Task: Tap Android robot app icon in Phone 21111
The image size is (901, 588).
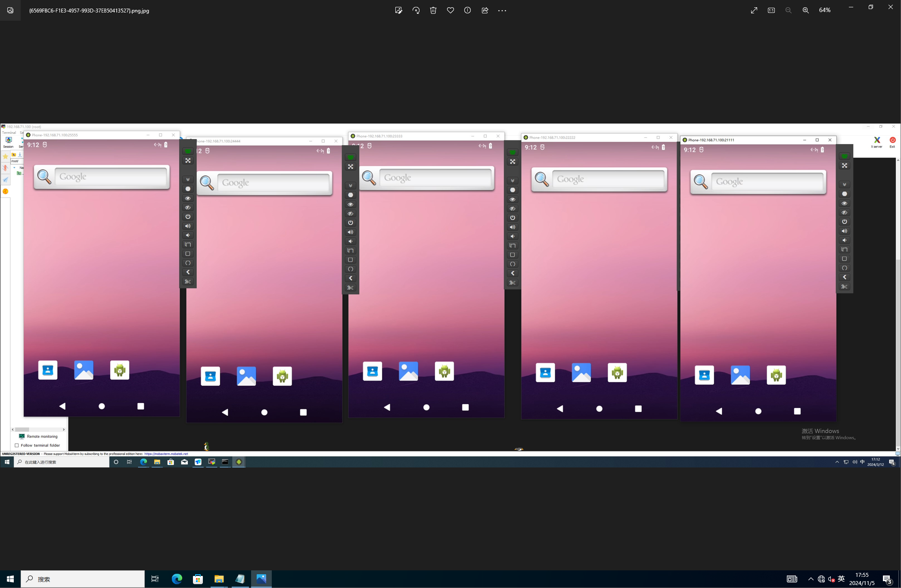Action: tap(777, 375)
